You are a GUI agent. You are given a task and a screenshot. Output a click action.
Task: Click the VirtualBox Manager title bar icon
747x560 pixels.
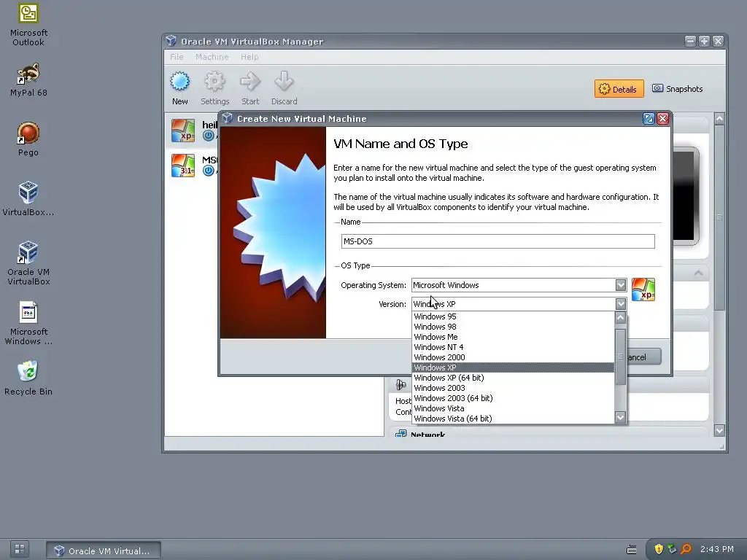171,41
